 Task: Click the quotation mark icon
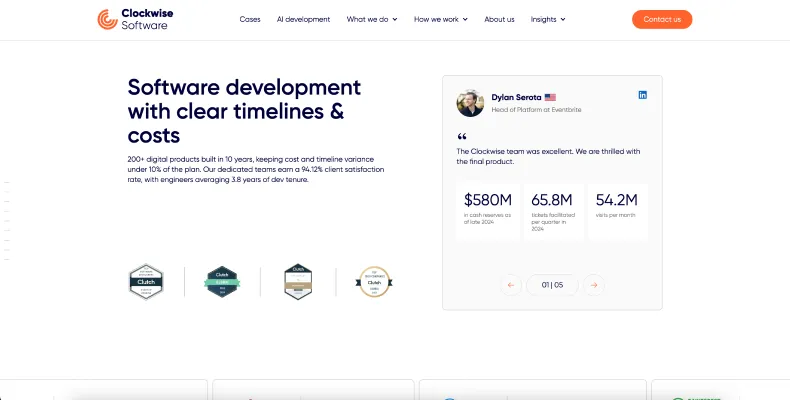point(462,137)
